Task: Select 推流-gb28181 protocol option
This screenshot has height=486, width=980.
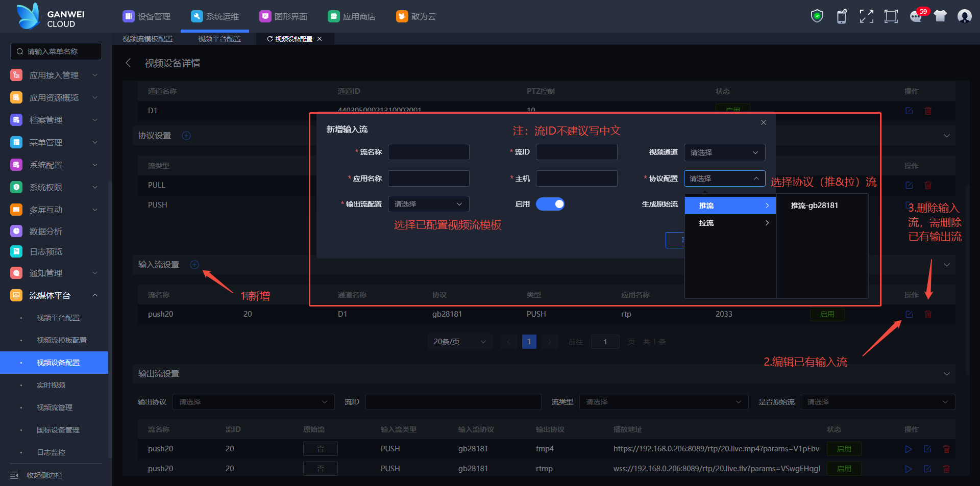Action: pyautogui.click(x=815, y=206)
